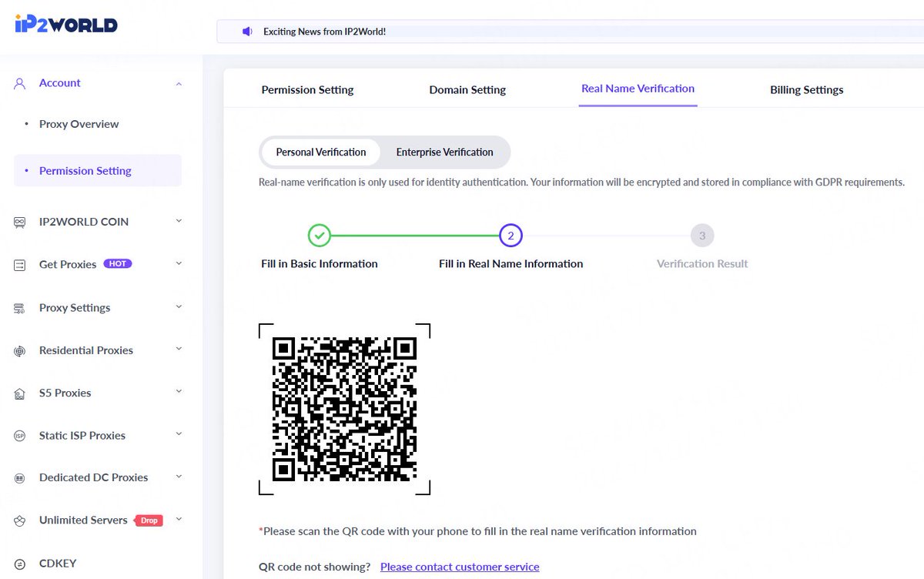This screenshot has width=924, height=579.
Task: Expand the Static ISP Proxies chevron
Action: tap(179, 434)
